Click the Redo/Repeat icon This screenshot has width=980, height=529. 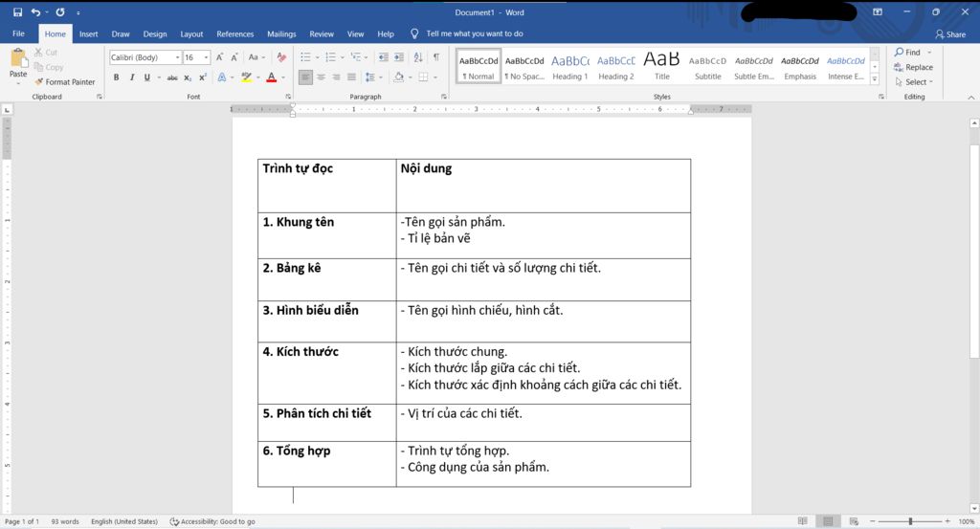pyautogui.click(x=60, y=11)
